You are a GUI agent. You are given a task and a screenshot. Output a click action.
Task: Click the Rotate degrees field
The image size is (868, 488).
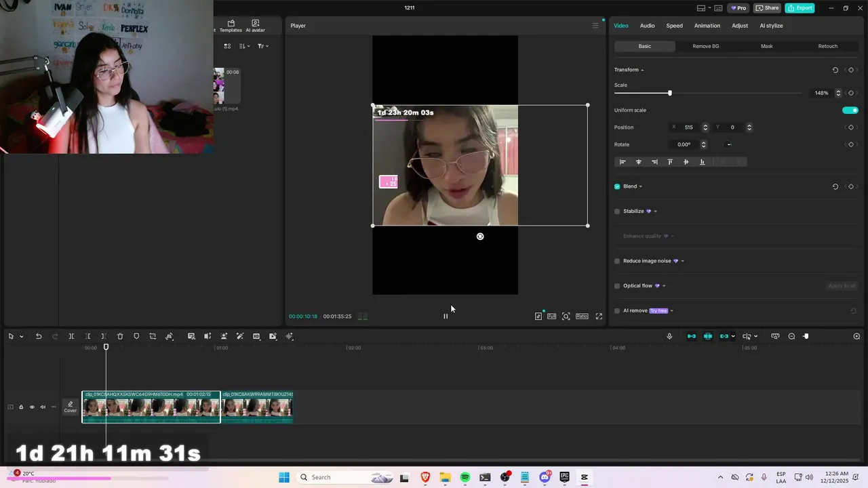tap(684, 144)
